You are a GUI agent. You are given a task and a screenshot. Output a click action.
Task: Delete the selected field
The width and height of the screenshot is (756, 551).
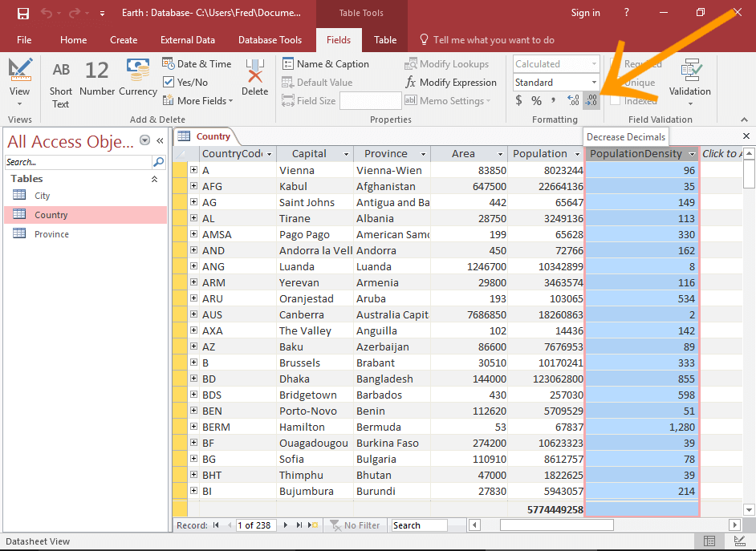[x=254, y=80]
